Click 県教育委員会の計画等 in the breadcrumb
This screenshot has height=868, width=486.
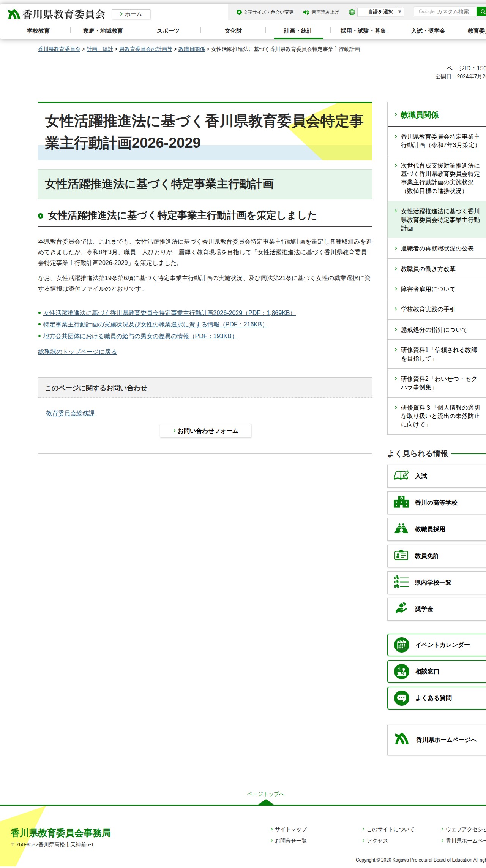146,49
